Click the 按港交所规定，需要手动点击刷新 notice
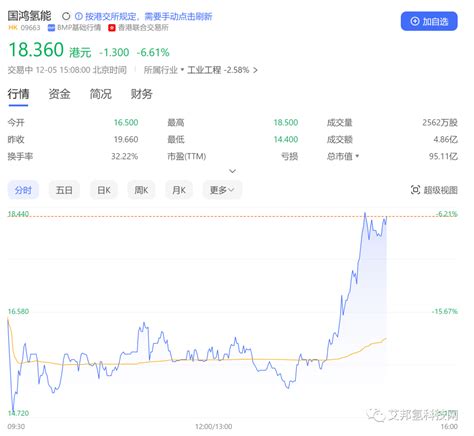The height and width of the screenshot is (436, 474). click(149, 16)
